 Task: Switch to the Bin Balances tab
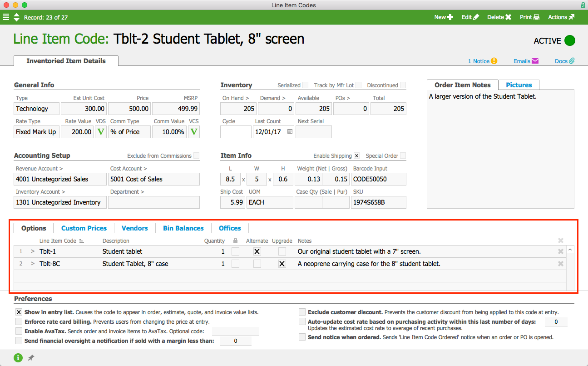pos(183,228)
